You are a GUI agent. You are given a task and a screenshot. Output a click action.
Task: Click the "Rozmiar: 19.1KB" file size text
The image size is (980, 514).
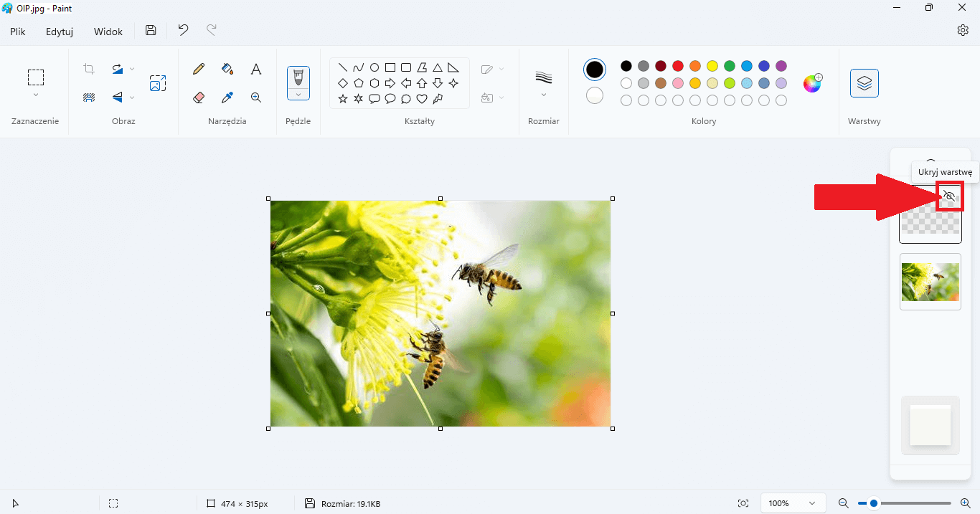[351, 504]
